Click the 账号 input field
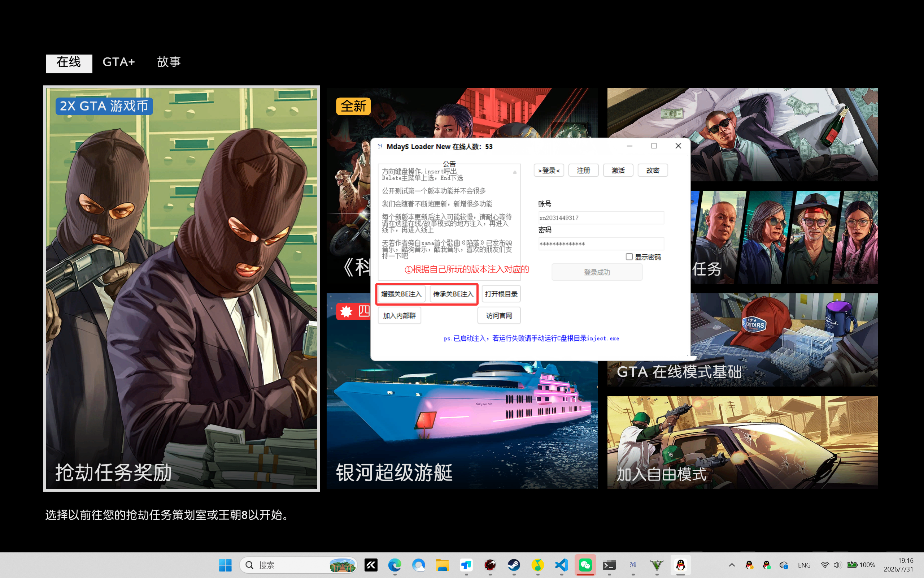The width and height of the screenshot is (924, 578). (601, 218)
